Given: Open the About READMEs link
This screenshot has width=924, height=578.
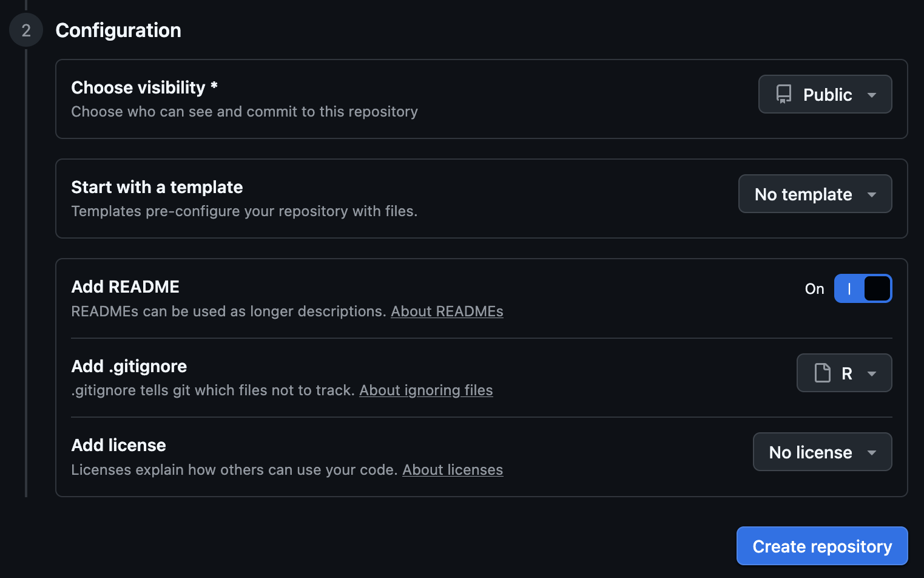Looking at the screenshot, I should (447, 311).
